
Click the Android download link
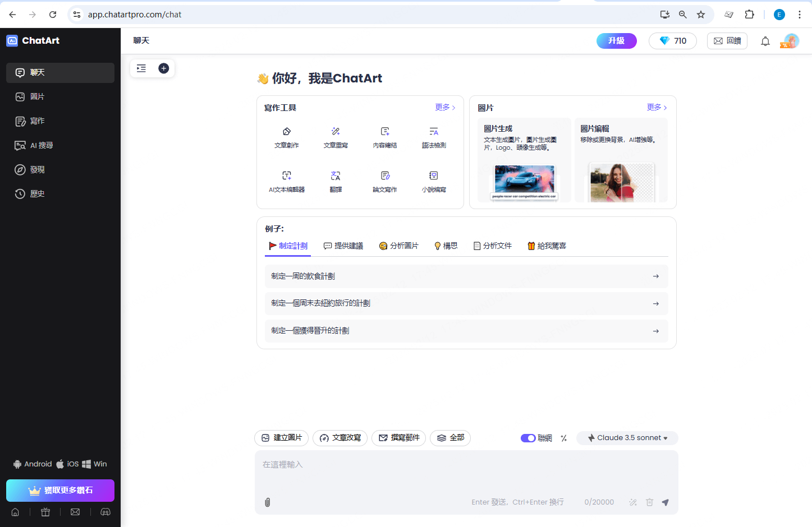click(33, 464)
